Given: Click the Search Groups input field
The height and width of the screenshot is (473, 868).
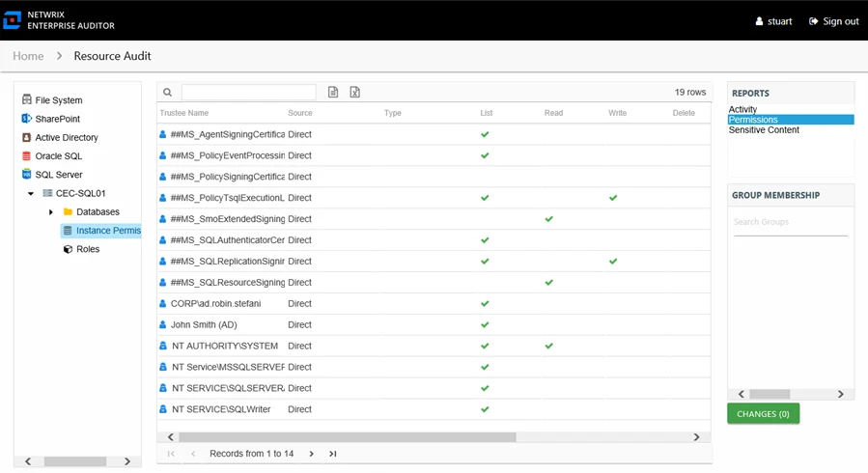Looking at the screenshot, I should click(791, 222).
